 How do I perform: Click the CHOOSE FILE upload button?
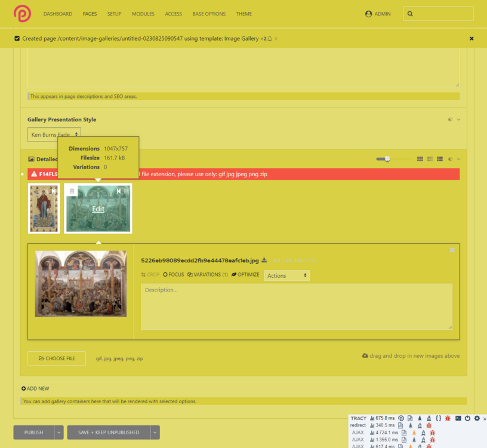(x=56, y=358)
